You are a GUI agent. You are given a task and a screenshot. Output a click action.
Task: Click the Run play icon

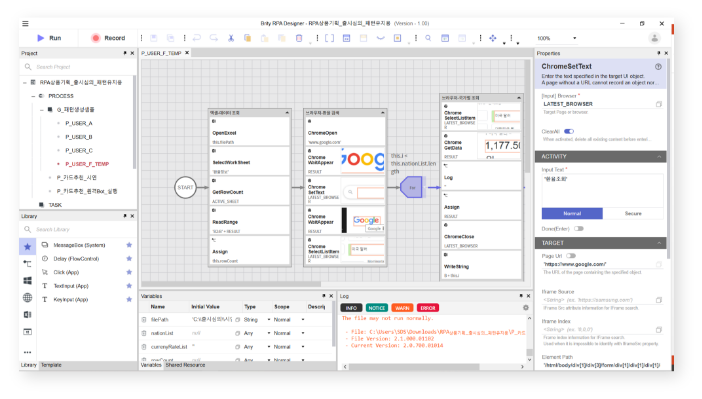[41, 38]
